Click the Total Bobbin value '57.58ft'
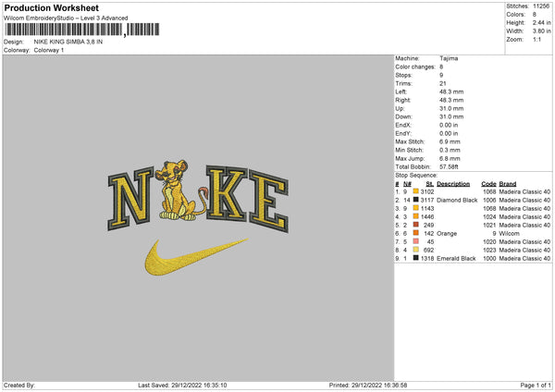Image resolution: width=555 pixels, height=392 pixels. (x=449, y=166)
